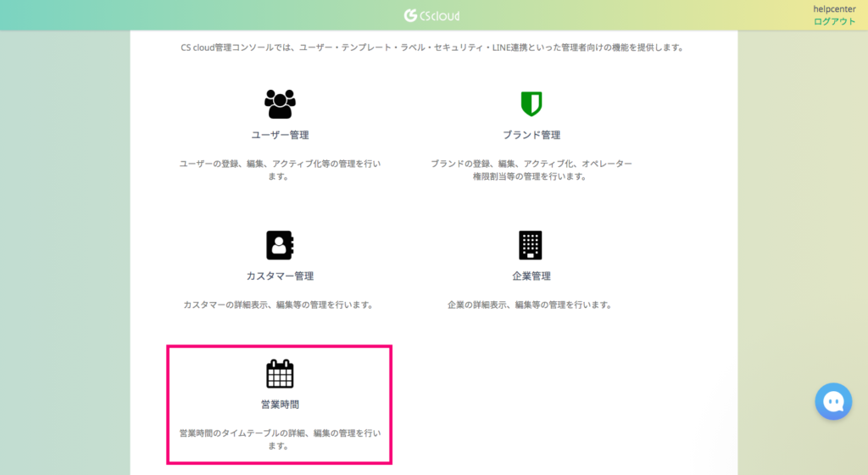Click the 企業の詳細表示 description text

pyautogui.click(x=530, y=305)
